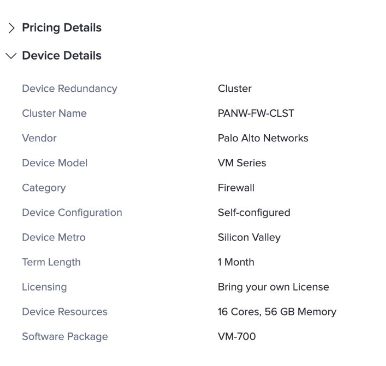Select the Device Redundancy label
The image size is (386, 366).
coord(70,89)
